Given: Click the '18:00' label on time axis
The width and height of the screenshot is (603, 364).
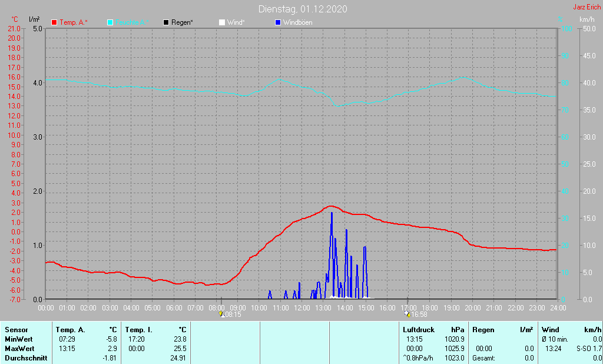Looking at the screenshot, I should tap(430, 308).
